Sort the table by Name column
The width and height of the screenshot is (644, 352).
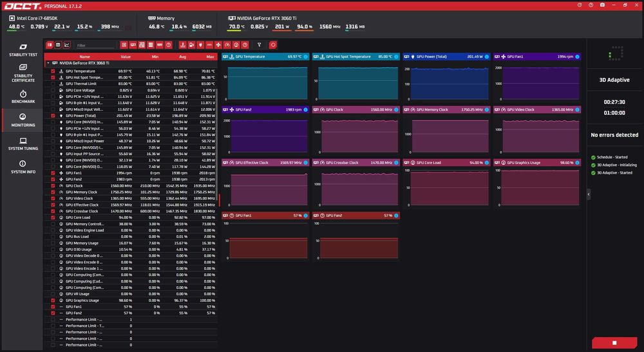[84, 57]
